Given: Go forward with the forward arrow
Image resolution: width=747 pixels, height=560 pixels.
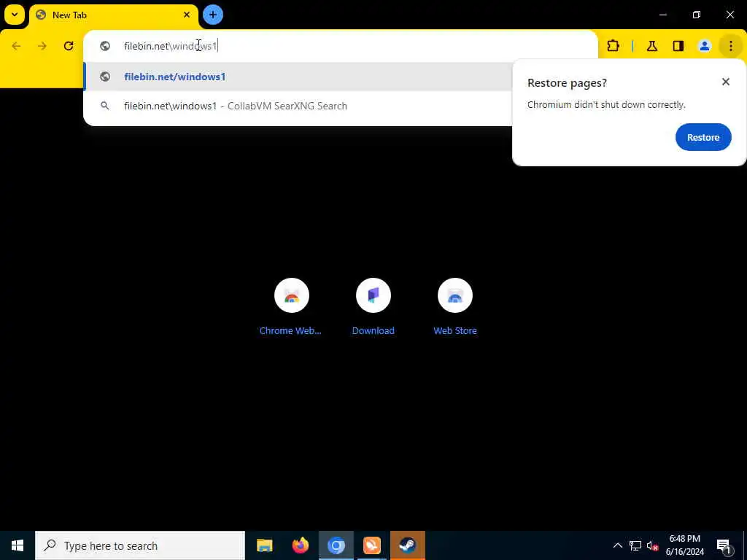Looking at the screenshot, I should click(42, 46).
